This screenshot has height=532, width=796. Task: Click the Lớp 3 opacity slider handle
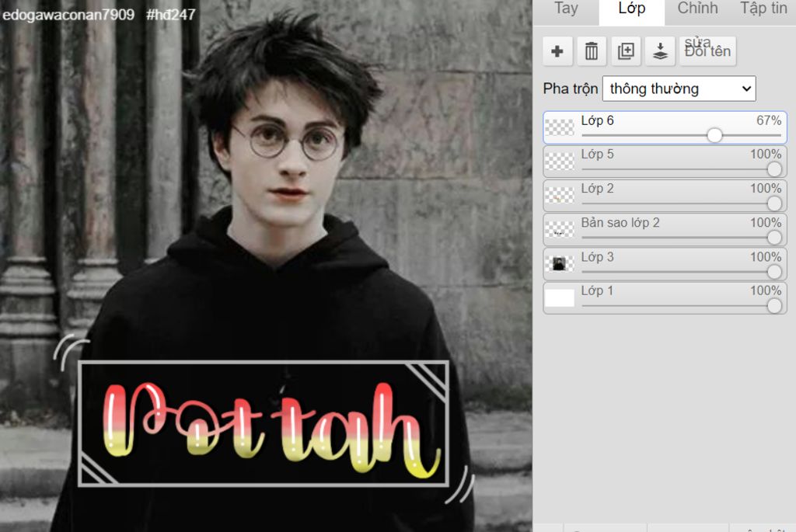774,272
